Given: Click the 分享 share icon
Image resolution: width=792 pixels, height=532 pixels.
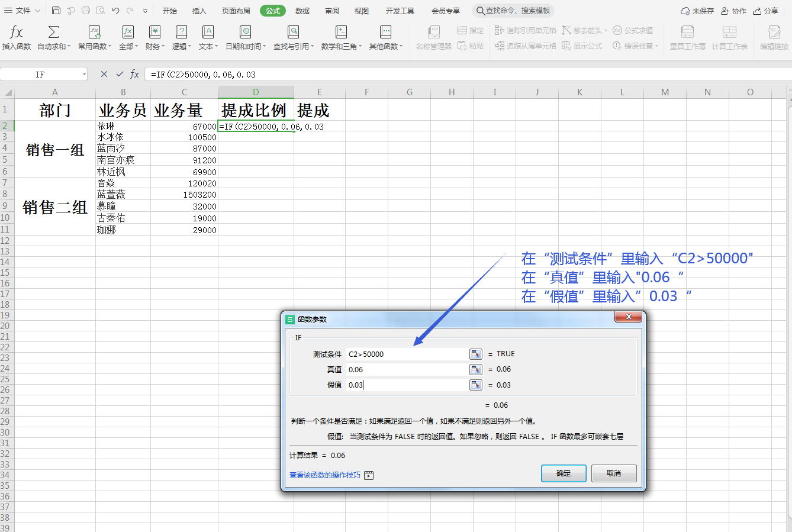Looking at the screenshot, I should [765, 11].
